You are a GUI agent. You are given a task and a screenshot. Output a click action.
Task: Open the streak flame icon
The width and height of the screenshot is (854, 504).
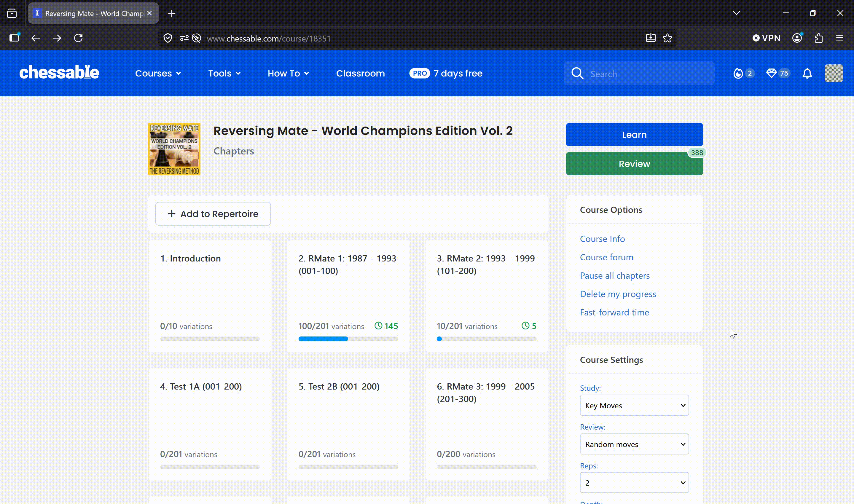pos(738,73)
